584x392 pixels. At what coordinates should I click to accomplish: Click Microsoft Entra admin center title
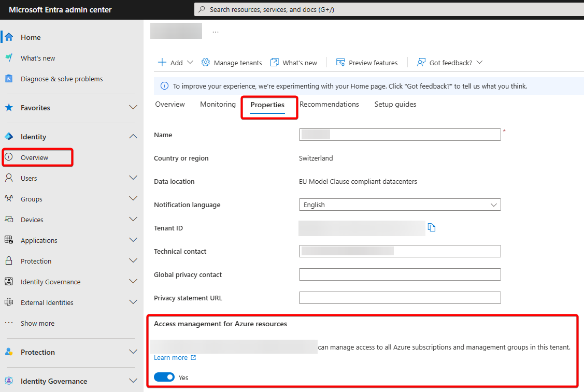(60, 10)
